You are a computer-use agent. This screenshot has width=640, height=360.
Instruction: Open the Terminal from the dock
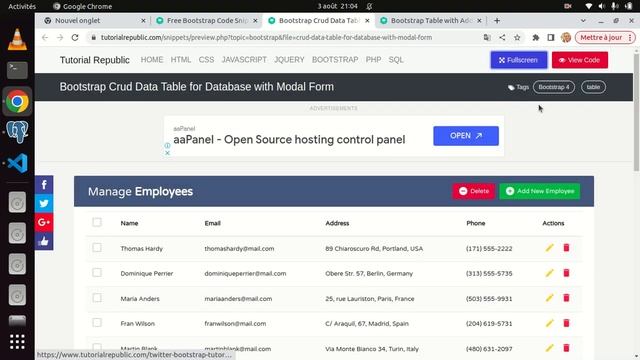[x=17, y=70]
